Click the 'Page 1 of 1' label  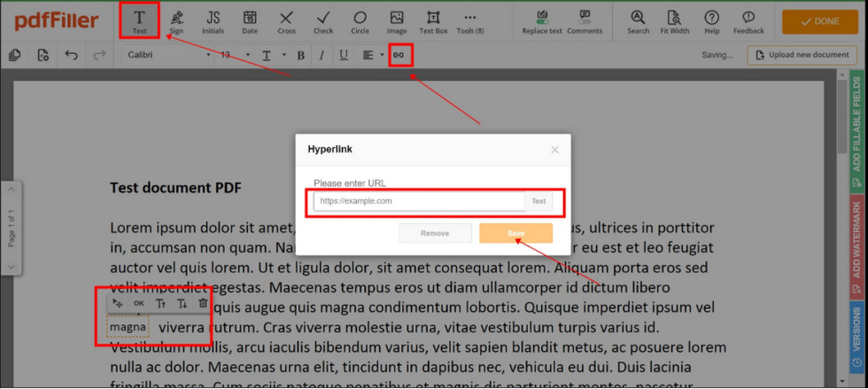[x=12, y=229]
